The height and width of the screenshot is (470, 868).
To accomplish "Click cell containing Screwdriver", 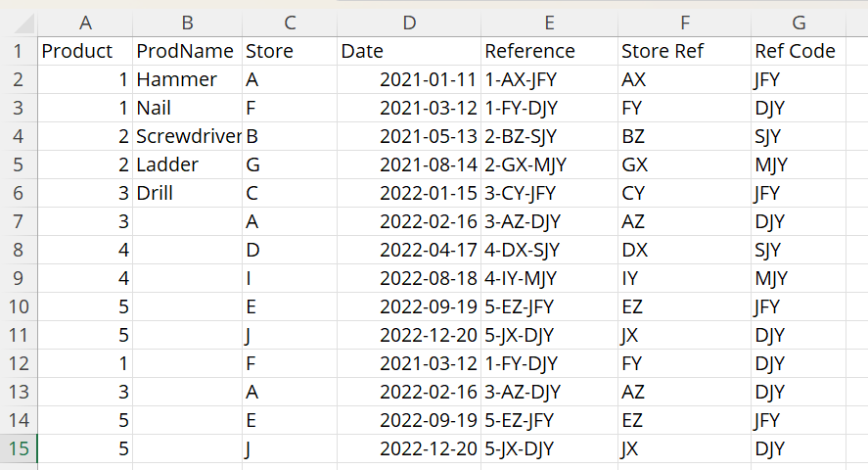I will [x=187, y=136].
